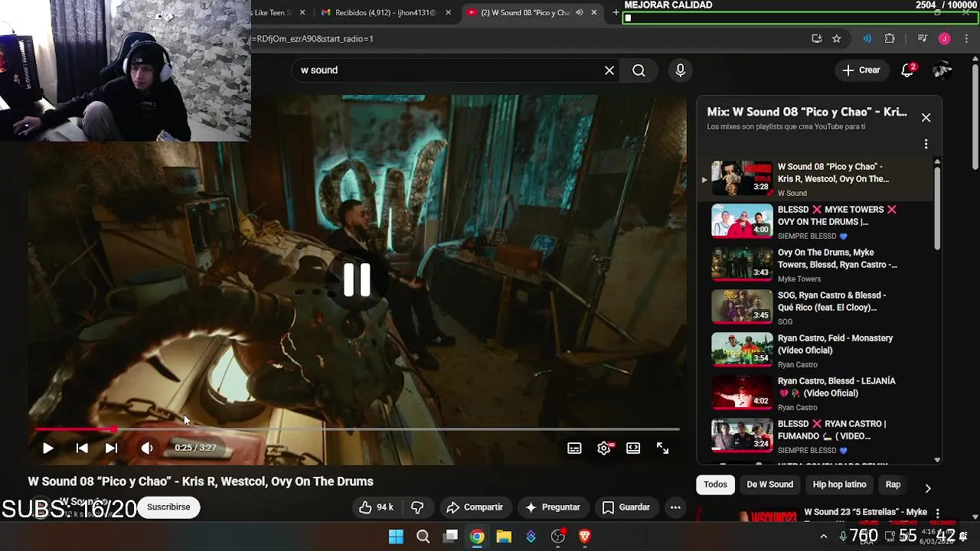Like the video with 94 k likes
The image size is (980, 551).
(376, 507)
